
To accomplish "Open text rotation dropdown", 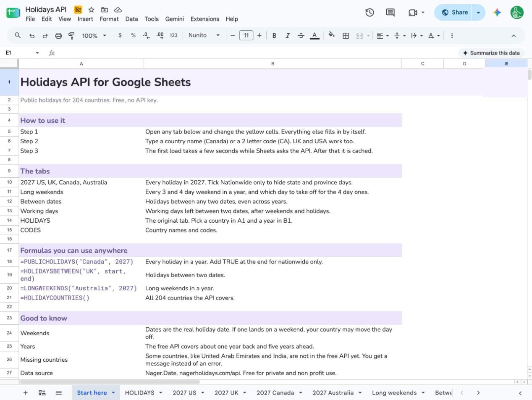I will 434,36.
